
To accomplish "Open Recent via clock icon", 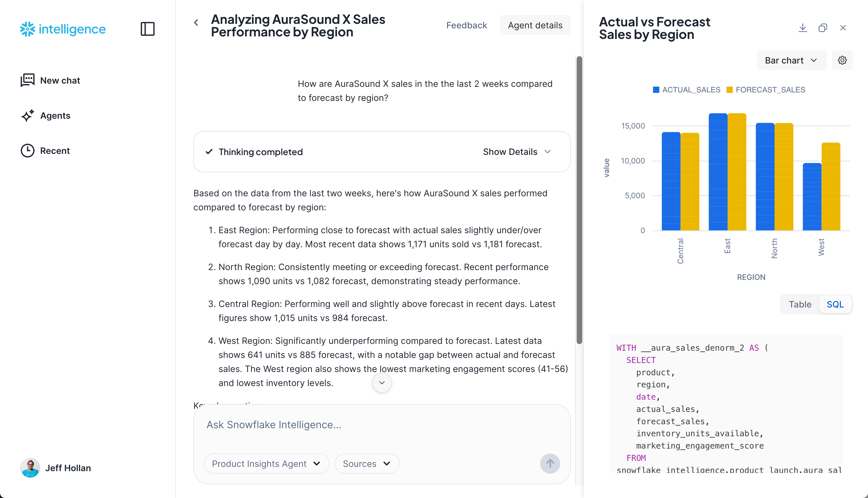I will (27, 151).
